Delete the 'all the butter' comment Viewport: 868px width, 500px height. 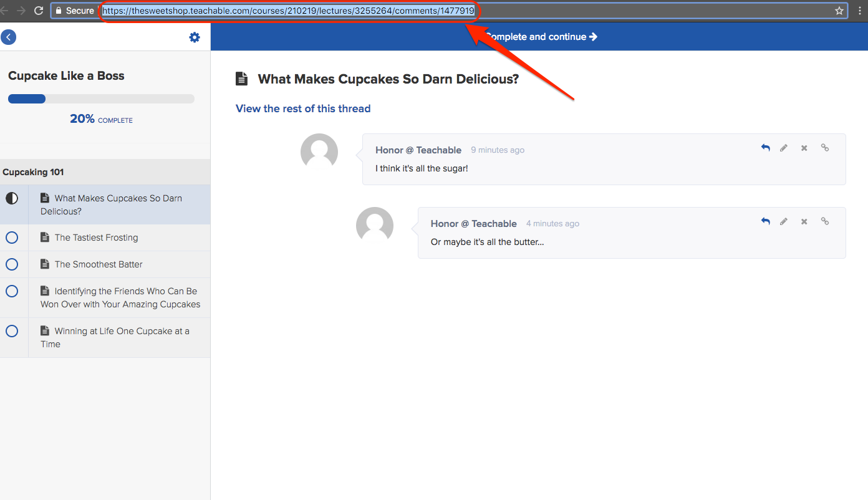coord(804,221)
